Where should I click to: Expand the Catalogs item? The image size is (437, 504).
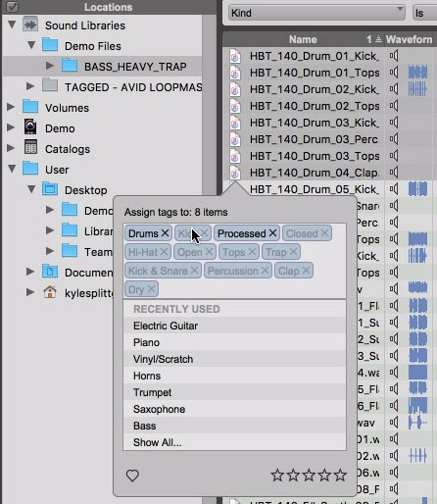[x=11, y=148]
